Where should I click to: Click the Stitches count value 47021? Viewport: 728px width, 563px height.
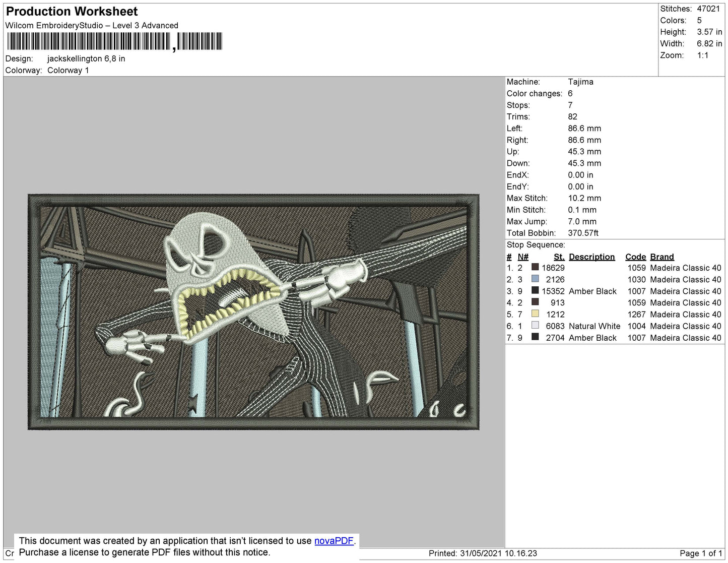tap(708, 9)
